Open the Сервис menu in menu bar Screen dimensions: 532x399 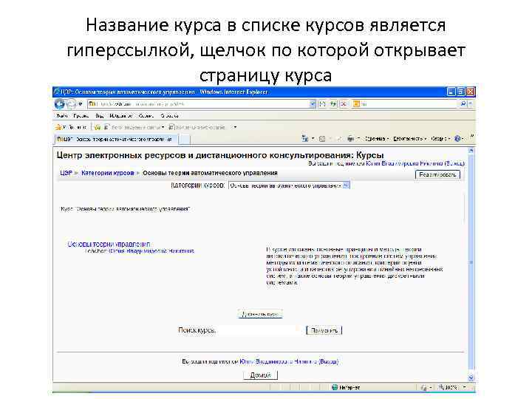coord(146,116)
